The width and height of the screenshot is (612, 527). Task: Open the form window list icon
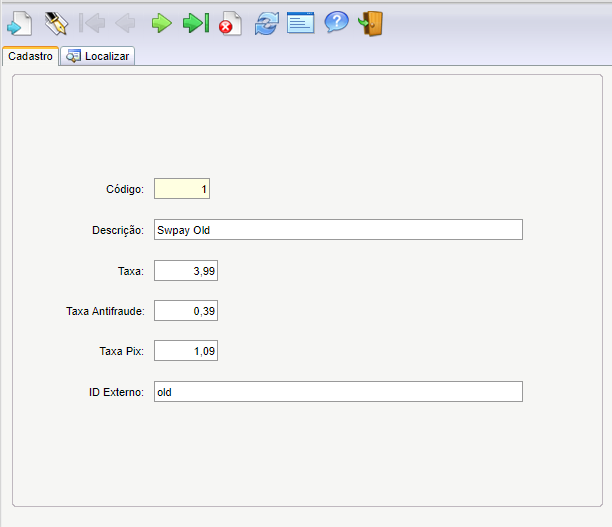click(x=301, y=23)
